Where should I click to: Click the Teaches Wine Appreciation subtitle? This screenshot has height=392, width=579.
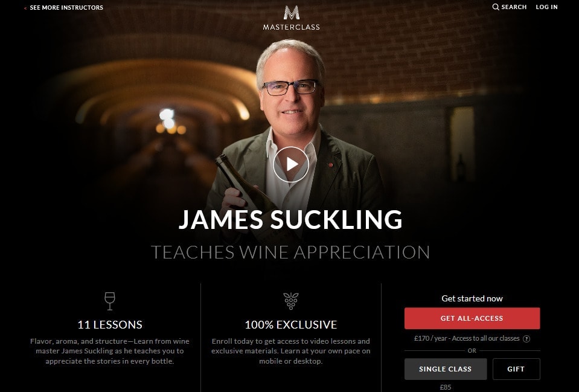point(290,252)
